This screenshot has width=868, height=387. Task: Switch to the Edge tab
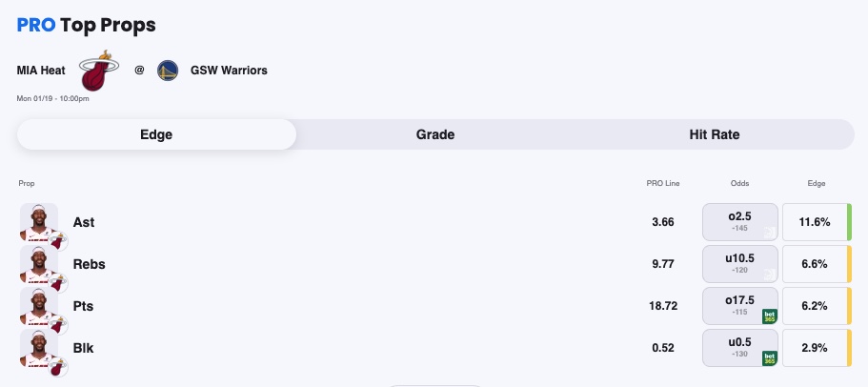156,134
